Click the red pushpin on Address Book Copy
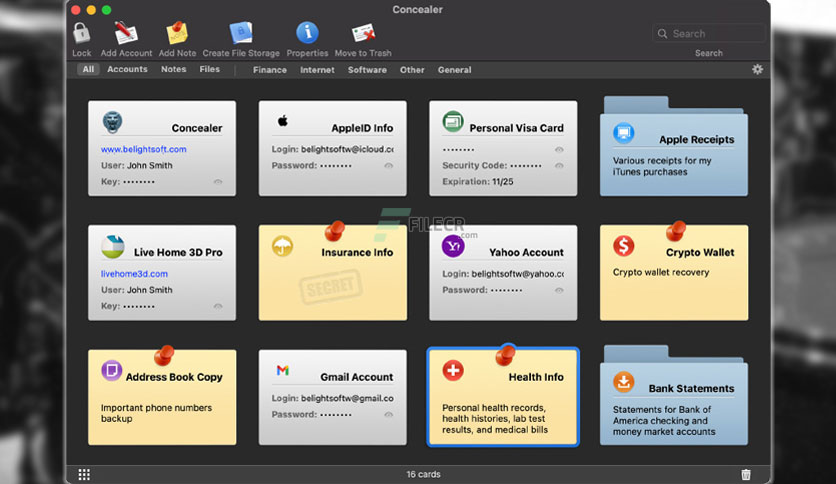 164,356
